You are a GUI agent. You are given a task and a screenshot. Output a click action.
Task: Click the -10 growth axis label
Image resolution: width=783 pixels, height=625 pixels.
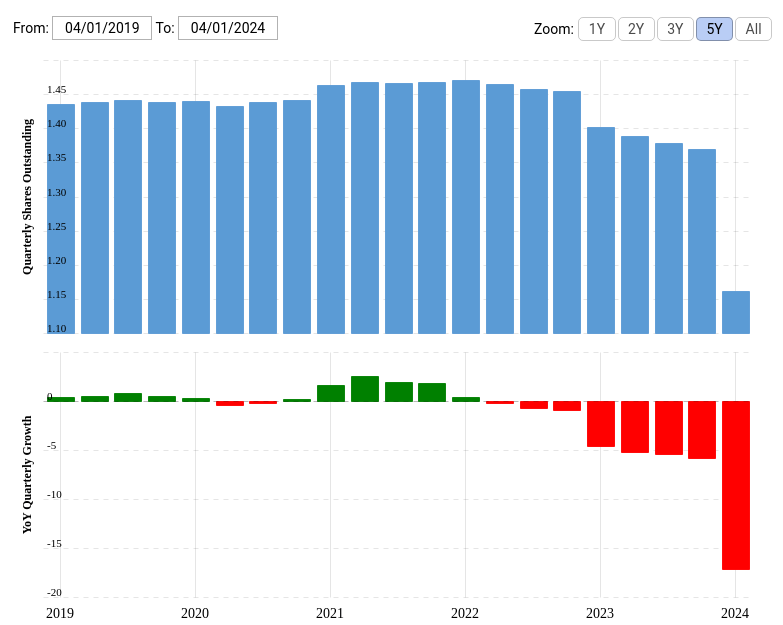54,495
